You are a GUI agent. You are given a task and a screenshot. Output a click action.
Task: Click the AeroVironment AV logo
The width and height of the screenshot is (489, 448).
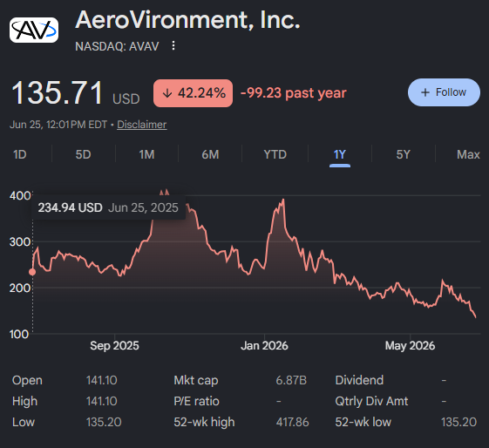click(34, 31)
